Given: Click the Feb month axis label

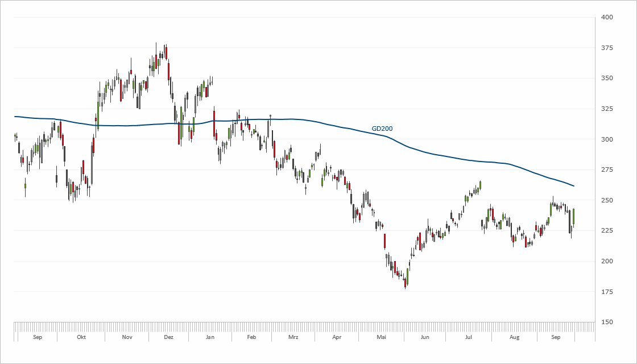Looking at the screenshot, I should [251, 337].
